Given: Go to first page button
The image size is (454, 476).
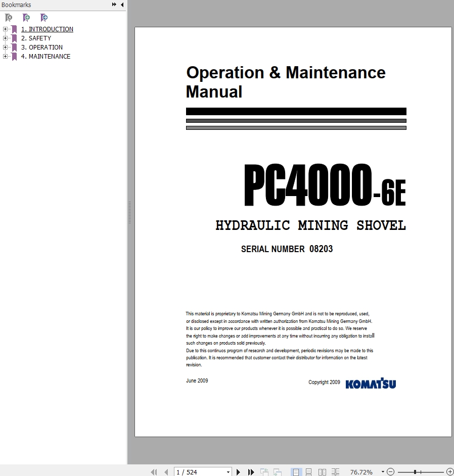Looking at the screenshot, I should tap(154, 472).
